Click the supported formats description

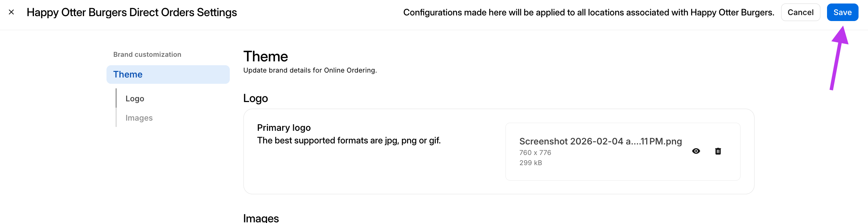coord(349,141)
